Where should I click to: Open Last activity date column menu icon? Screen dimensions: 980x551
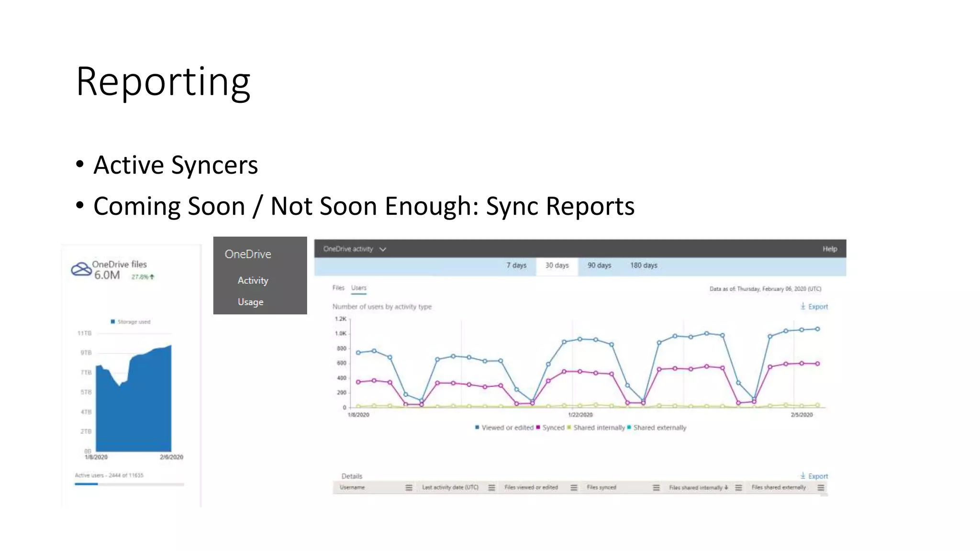coord(491,488)
